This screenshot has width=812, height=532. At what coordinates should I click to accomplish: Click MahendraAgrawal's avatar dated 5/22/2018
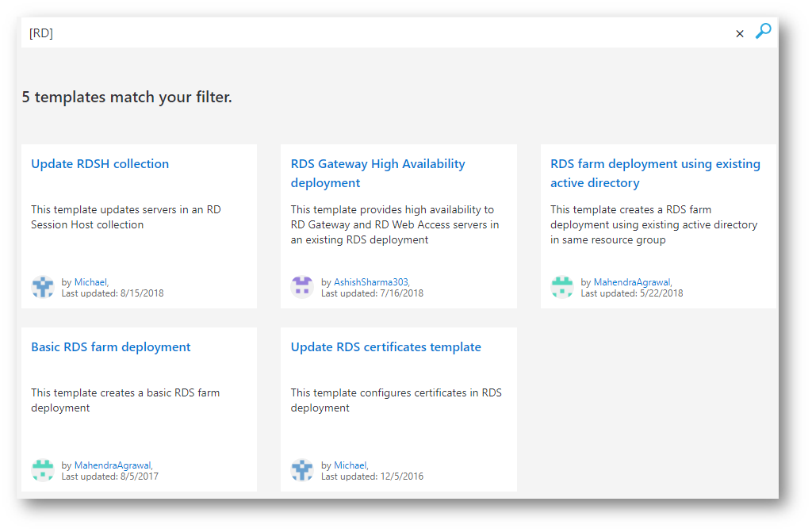click(x=562, y=287)
